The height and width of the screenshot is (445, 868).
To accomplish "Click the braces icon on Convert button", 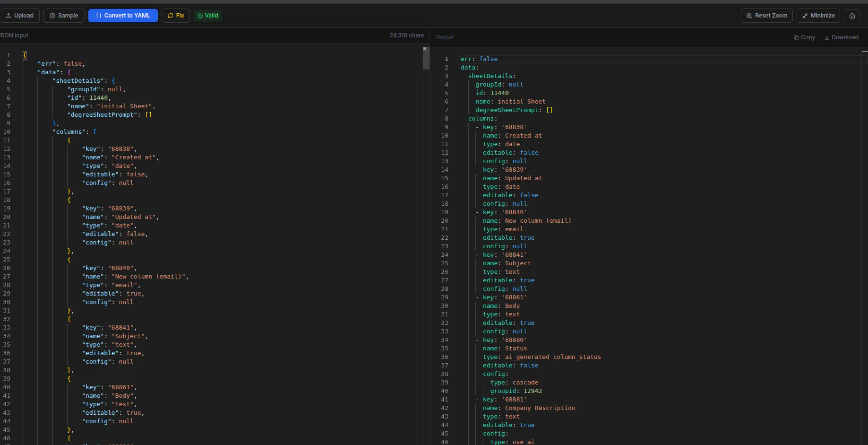I will click(x=99, y=16).
